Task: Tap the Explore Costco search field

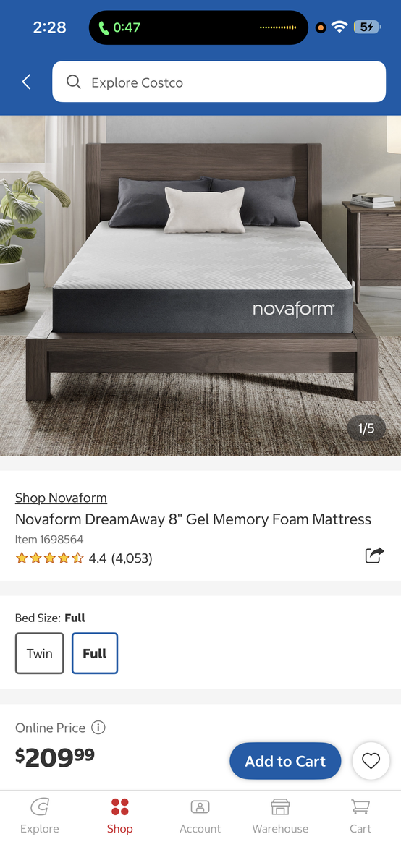Action: pos(219,82)
